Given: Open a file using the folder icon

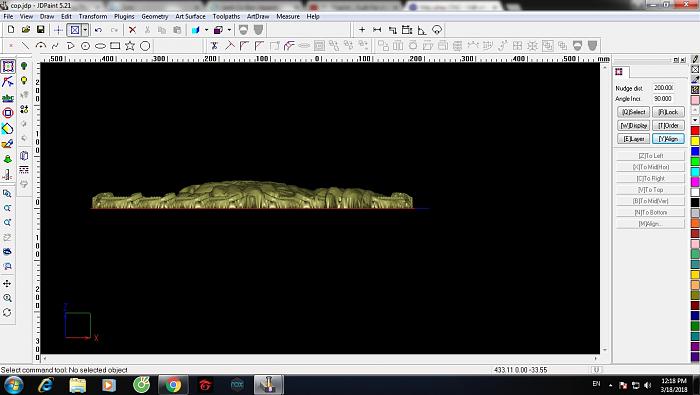Looking at the screenshot, I should [26, 30].
